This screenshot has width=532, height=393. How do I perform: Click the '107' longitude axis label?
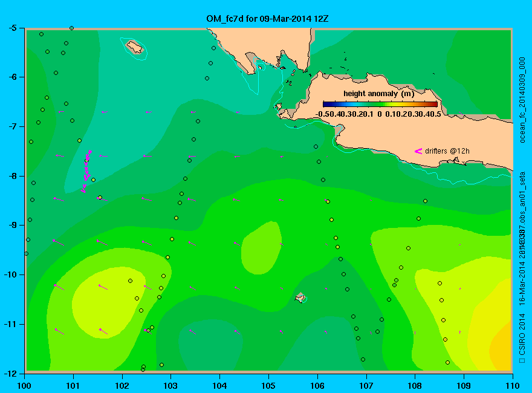366,386
